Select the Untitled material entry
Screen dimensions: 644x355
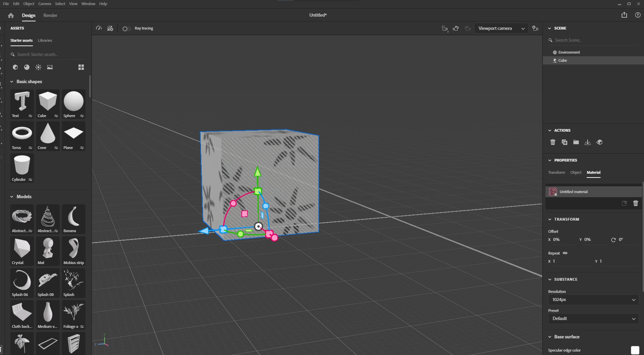tap(593, 192)
